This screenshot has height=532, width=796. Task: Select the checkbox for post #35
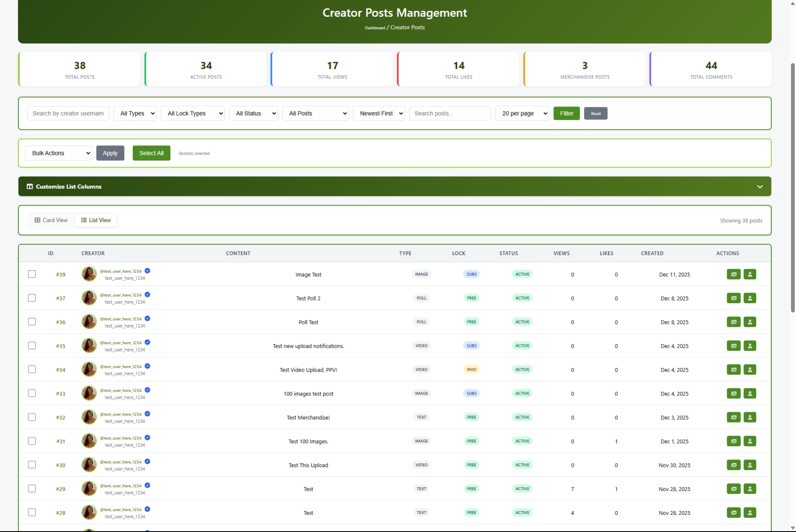(32, 346)
